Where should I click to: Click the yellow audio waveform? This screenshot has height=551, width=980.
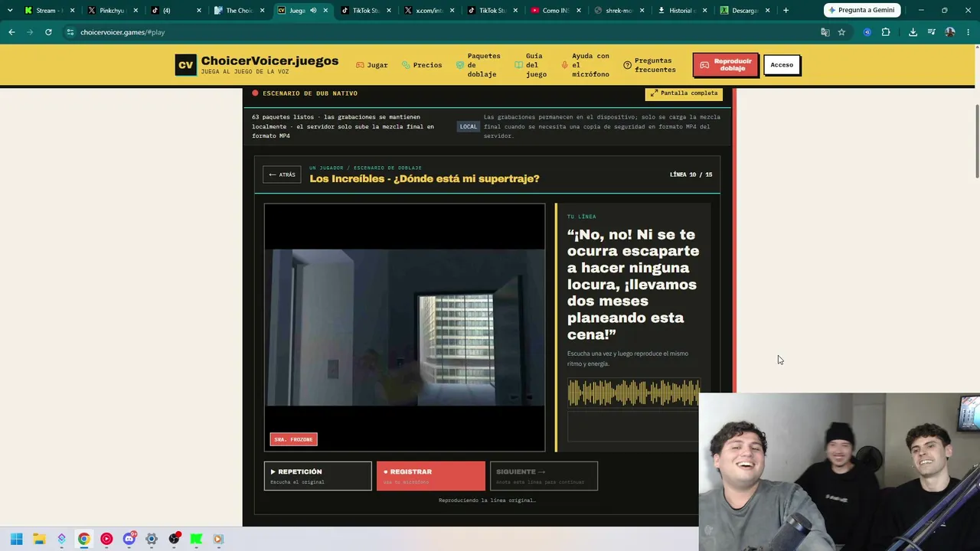(633, 393)
